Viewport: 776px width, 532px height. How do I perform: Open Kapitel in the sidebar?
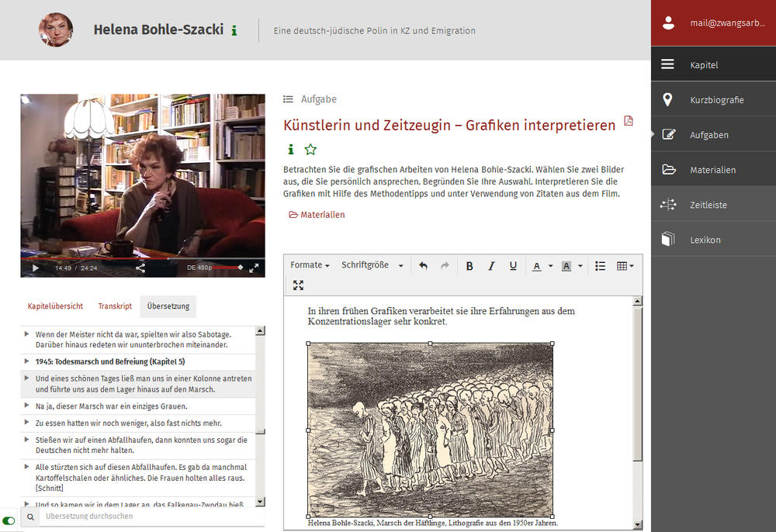(x=713, y=64)
